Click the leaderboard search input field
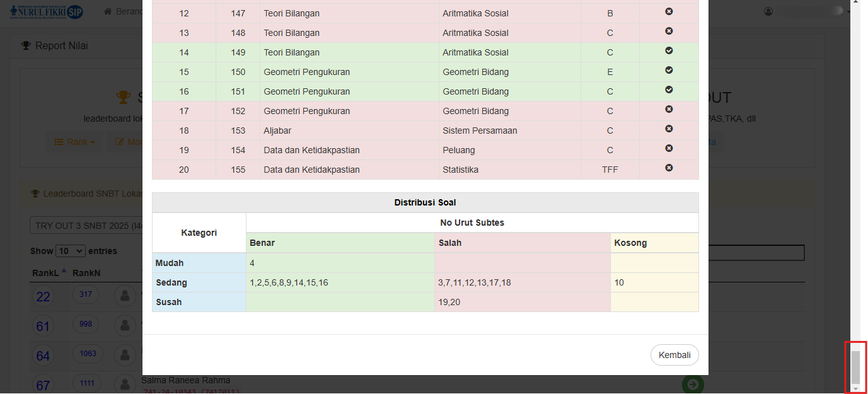Screen dimensions: 868x394 pos(756,253)
